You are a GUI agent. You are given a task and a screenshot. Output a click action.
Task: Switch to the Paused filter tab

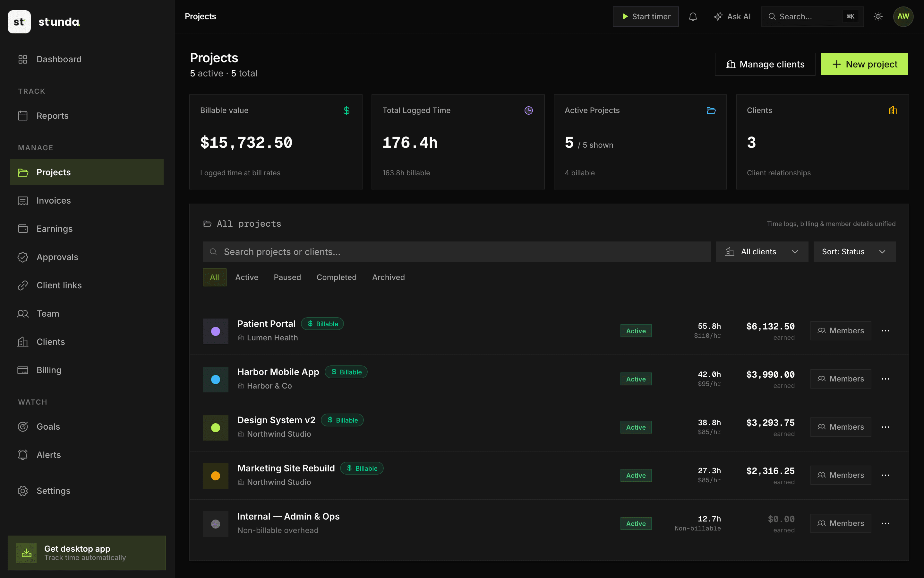pyautogui.click(x=287, y=277)
